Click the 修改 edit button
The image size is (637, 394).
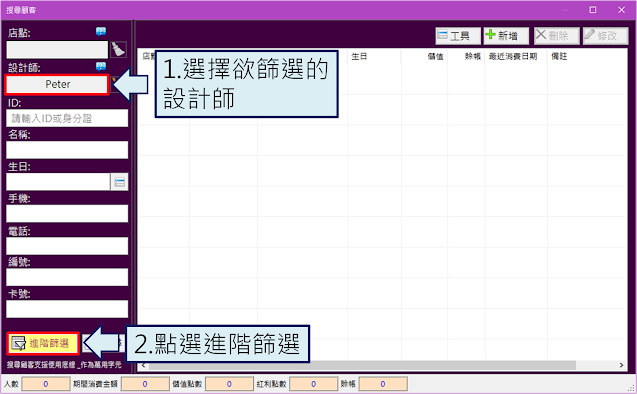tap(605, 36)
